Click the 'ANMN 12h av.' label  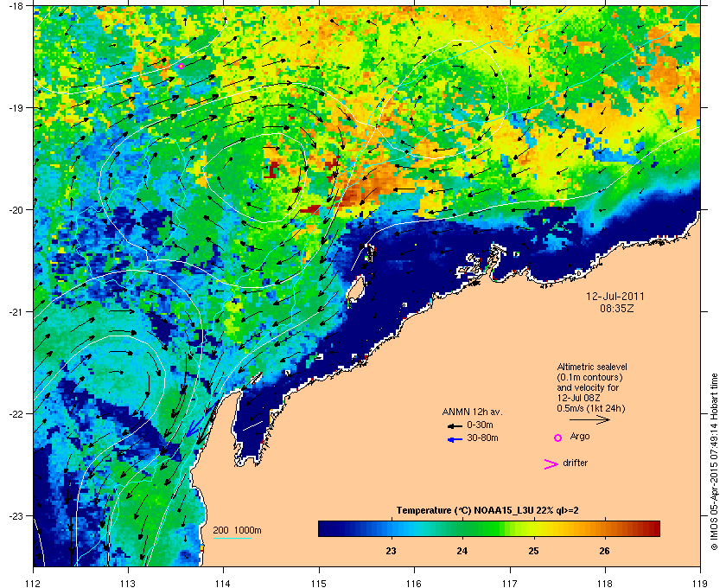point(472,412)
